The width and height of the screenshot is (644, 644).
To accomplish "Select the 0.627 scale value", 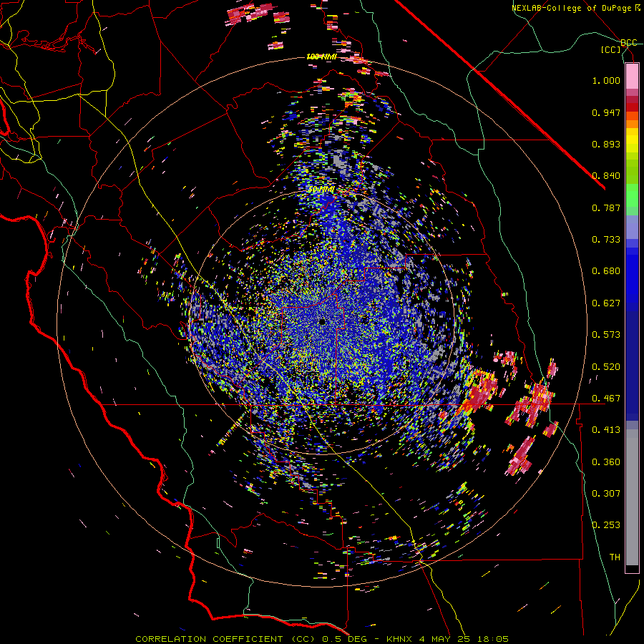I will pyautogui.click(x=606, y=303).
